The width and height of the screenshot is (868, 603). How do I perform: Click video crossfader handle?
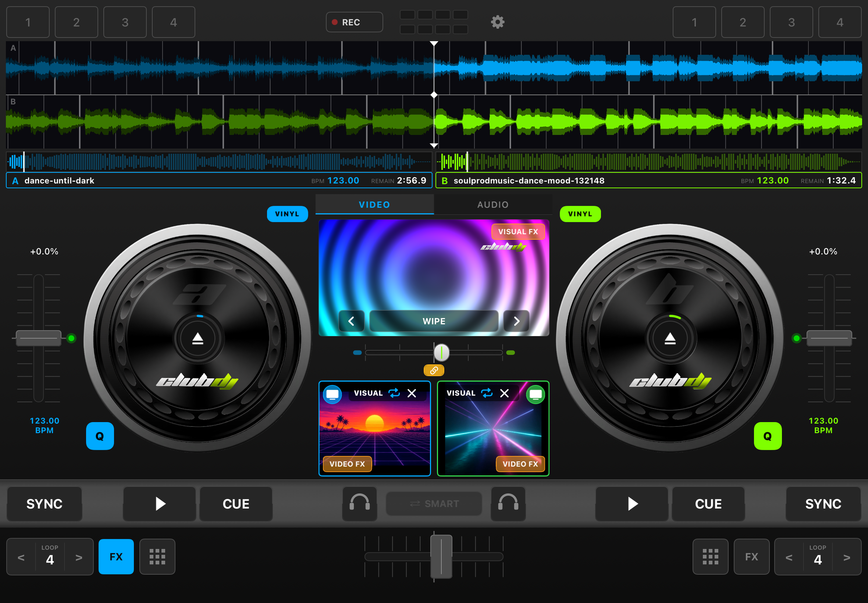click(x=441, y=353)
